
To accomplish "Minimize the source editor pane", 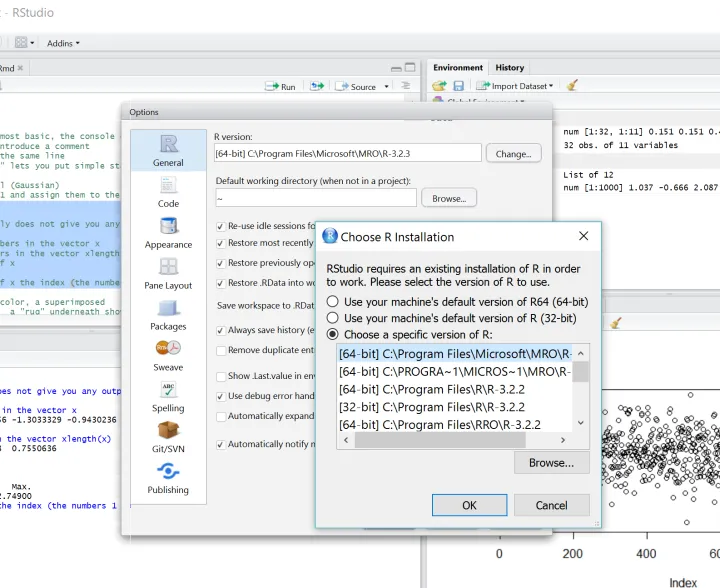I will [x=396, y=68].
